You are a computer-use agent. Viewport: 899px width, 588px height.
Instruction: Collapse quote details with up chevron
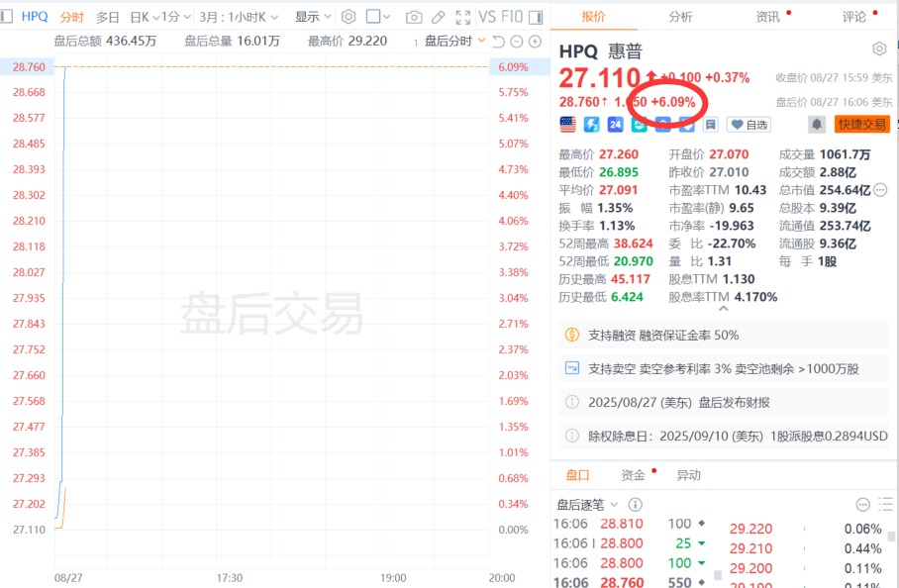click(x=724, y=308)
